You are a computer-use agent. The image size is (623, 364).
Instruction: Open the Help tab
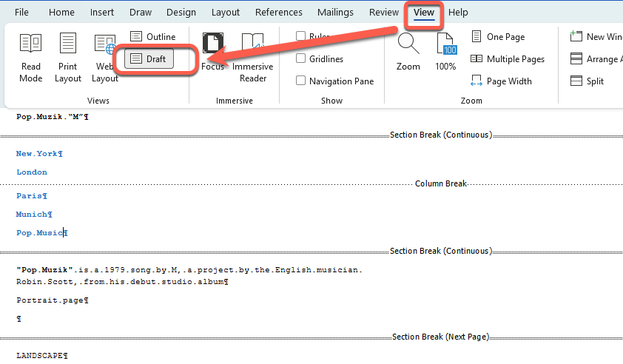(x=458, y=13)
